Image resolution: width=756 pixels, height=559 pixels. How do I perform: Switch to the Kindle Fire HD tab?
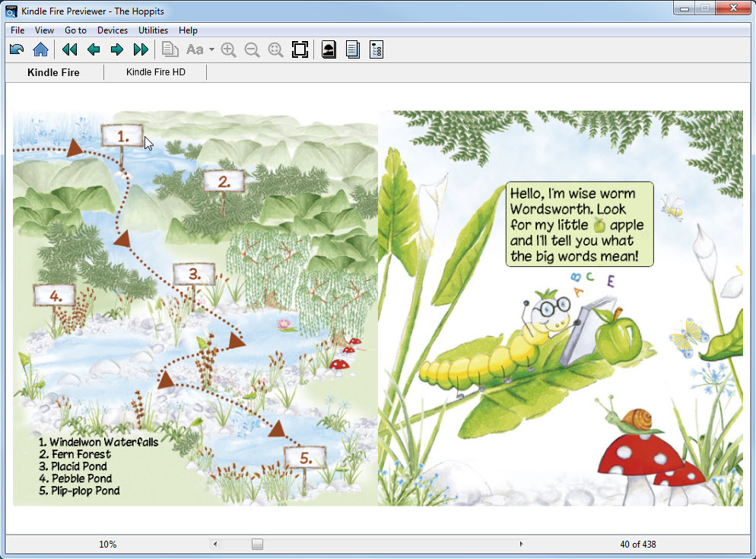155,72
